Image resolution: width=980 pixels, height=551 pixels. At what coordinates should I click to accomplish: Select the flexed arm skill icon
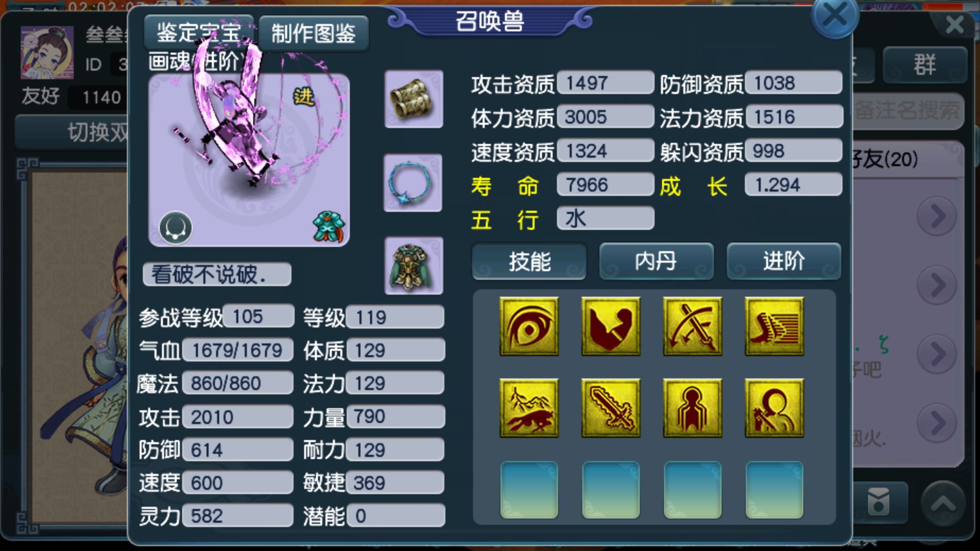pos(611,326)
